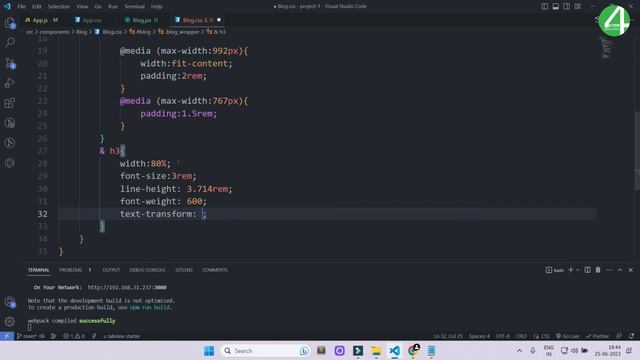Click the Spaces: 4 indentation indicator

[x=479, y=336]
